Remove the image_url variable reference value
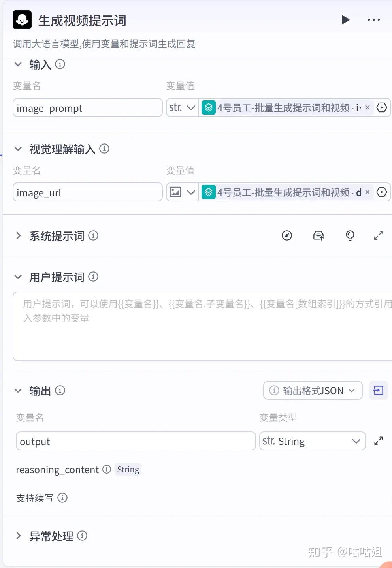 (x=367, y=192)
